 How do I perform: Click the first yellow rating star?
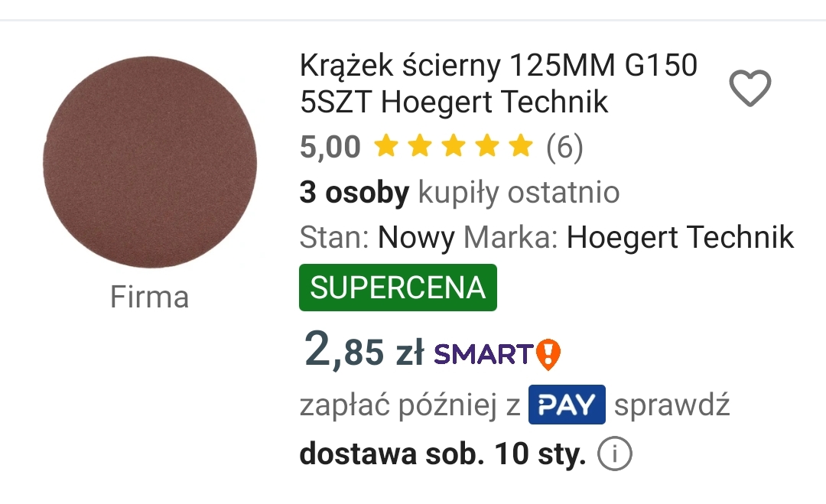pyautogui.click(x=386, y=146)
